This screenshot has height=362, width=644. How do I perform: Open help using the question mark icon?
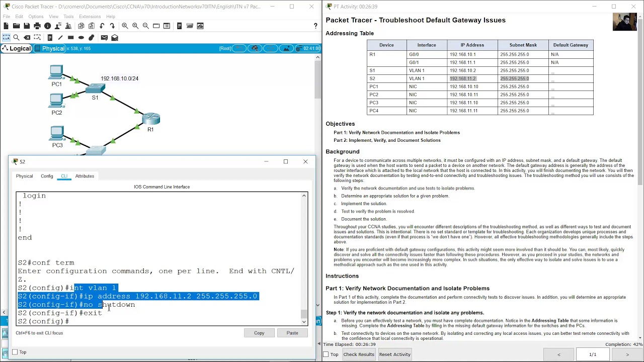tap(315, 26)
